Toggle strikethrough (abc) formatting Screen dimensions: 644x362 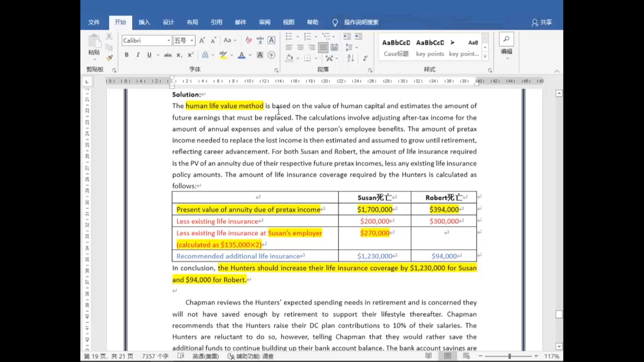[x=168, y=55]
